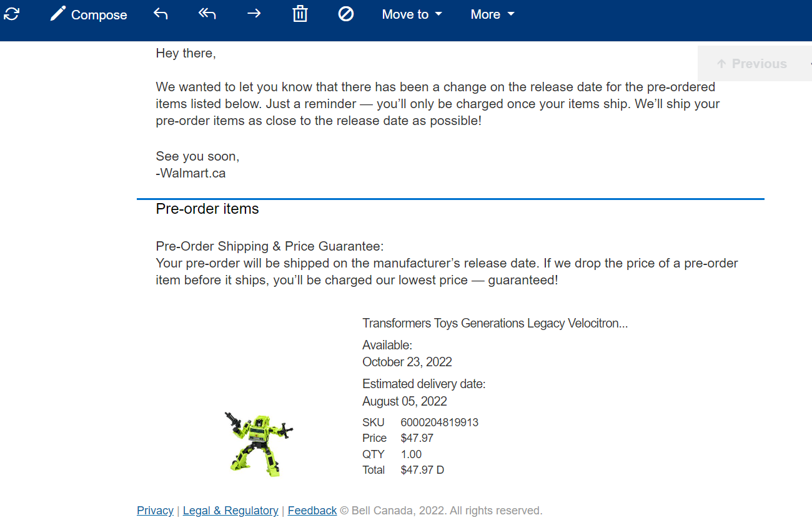Go to the Previous message

(759, 64)
